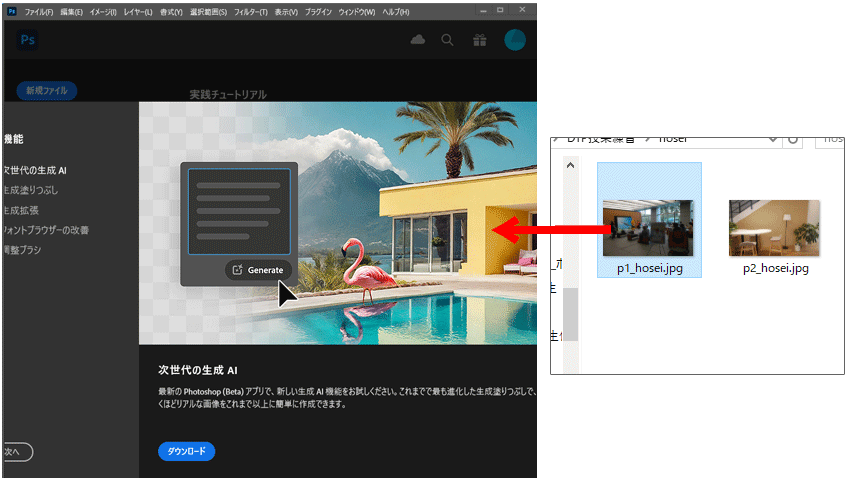
Task: Click the 次へ button
Action: (x=16, y=452)
